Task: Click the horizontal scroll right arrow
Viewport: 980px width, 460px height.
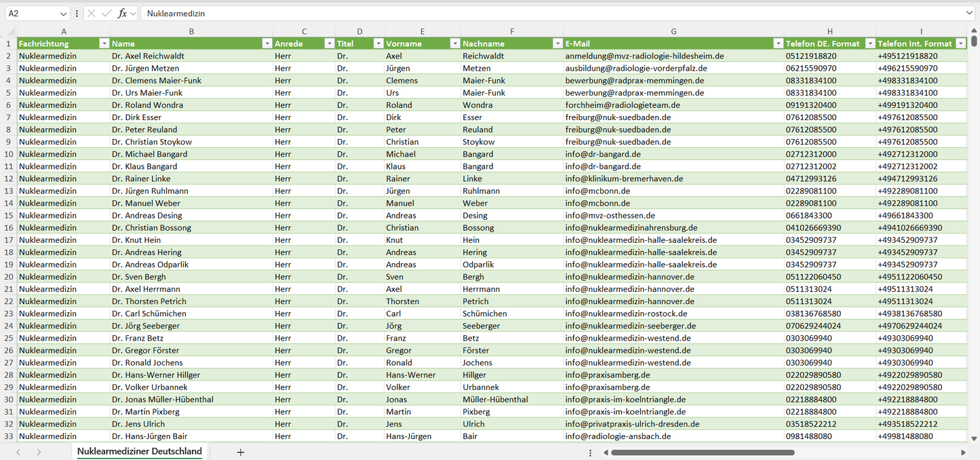Action: [963, 452]
